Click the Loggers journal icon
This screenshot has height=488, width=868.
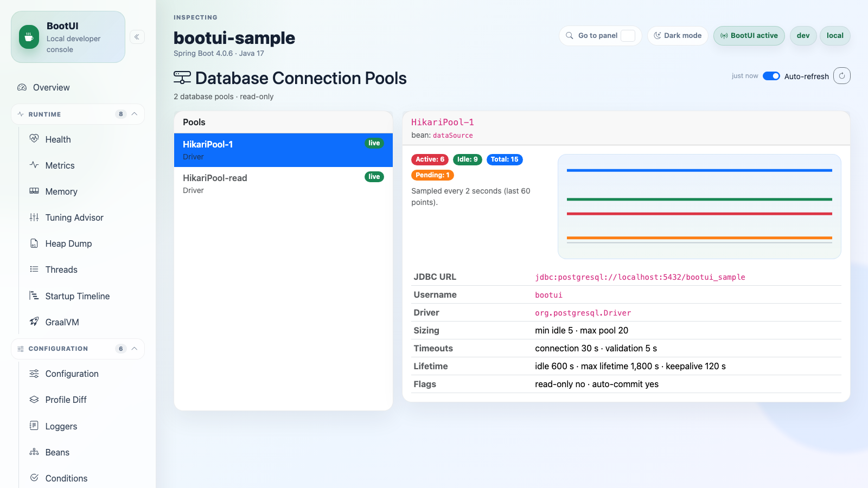point(34,426)
